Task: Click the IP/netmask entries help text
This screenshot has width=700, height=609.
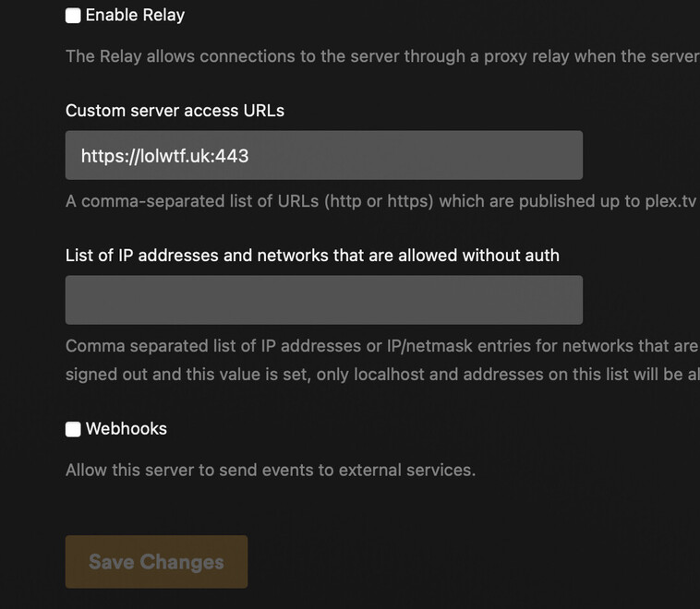Action: (x=369, y=347)
